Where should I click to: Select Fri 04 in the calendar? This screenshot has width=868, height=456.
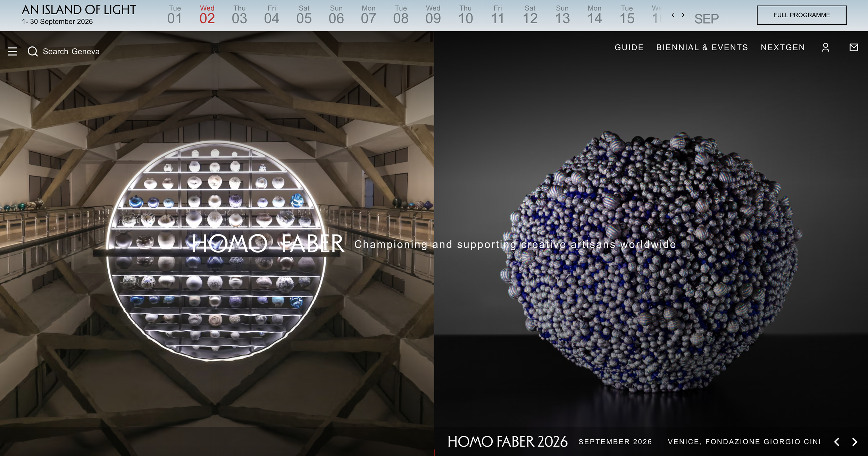click(272, 15)
